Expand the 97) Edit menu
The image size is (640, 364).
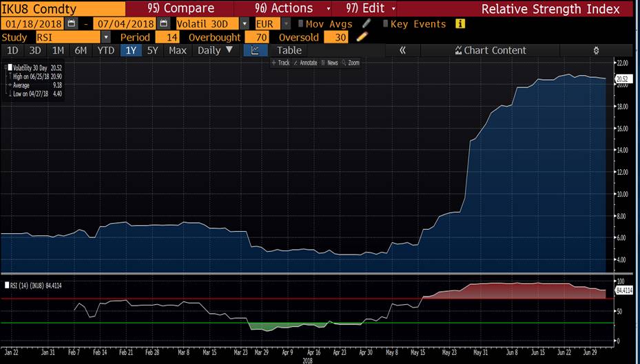(x=371, y=8)
